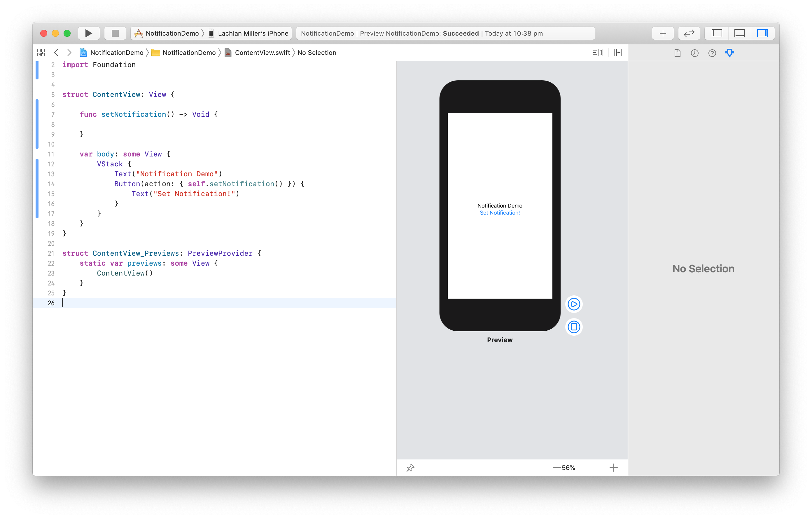Screen dimensions: 812x519
Task: Pin the preview canvas
Action: 410,468
